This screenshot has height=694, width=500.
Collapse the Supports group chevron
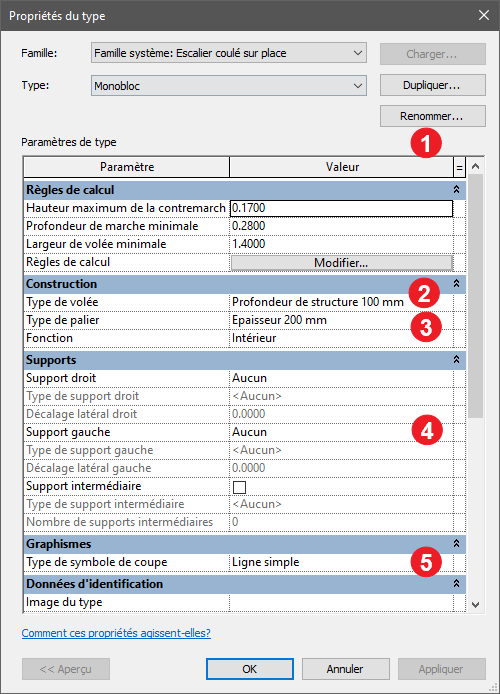pos(456,359)
